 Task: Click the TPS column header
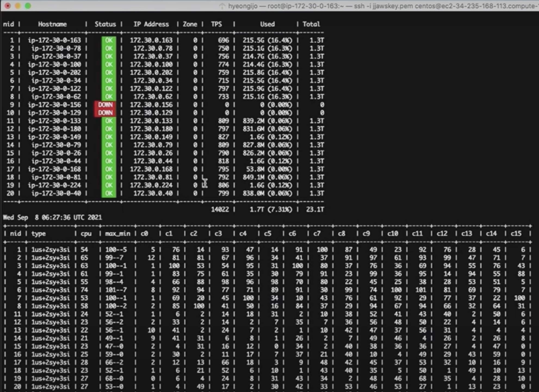pos(216,24)
